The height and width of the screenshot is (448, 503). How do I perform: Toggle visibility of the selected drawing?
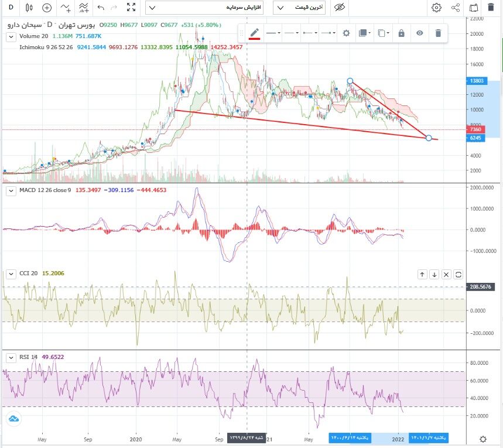coord(419,33)
